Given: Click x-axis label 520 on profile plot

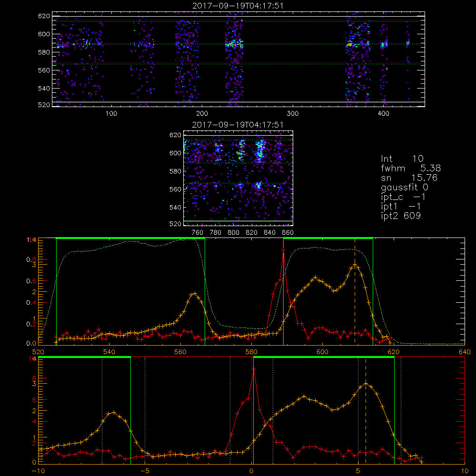Looking at the screenshot, I should [x=38, y=352].
